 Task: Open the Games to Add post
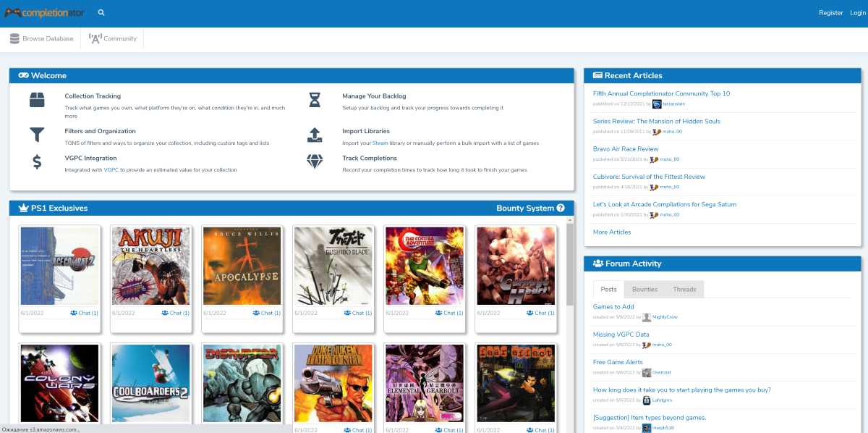(x=613, y=307)
